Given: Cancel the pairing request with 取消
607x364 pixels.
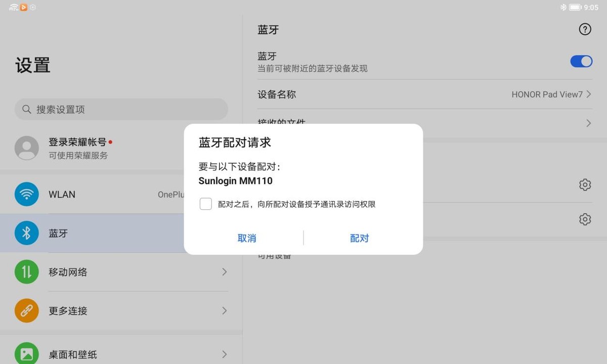Looking at the screenshot, I should 247,238.
